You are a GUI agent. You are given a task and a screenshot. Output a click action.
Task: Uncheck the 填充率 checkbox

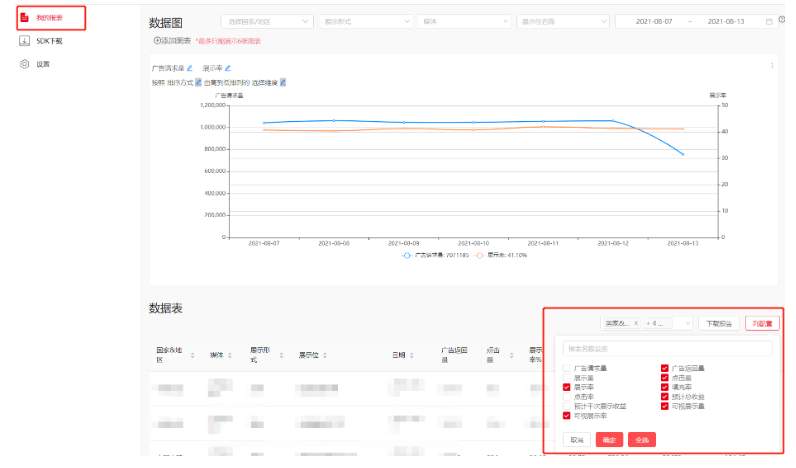point(665,387)
